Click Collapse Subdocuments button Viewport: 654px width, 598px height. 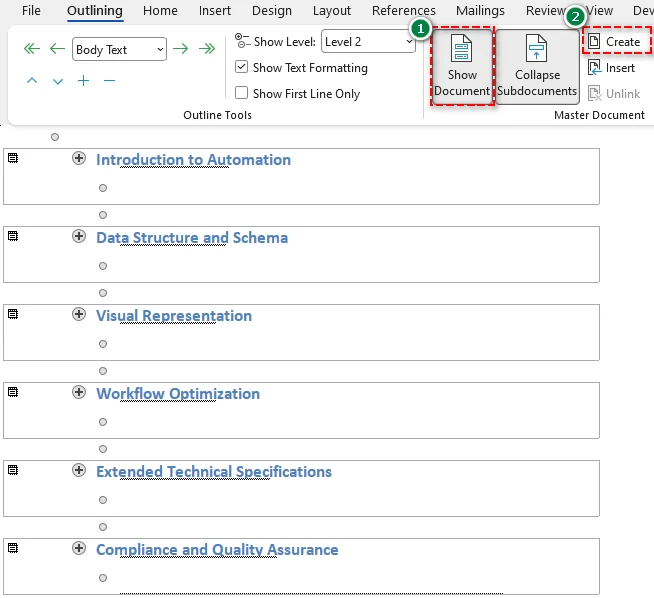[x=537, y=66]
